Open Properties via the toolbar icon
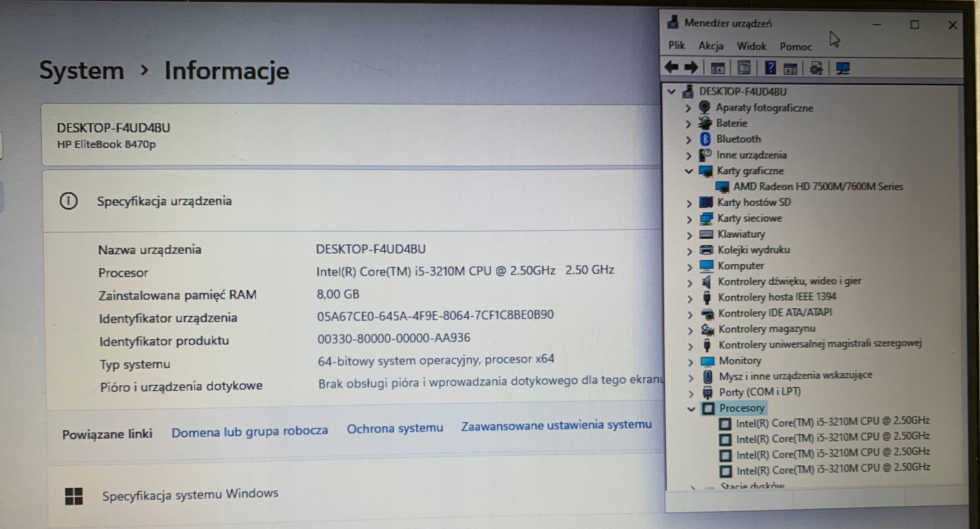Viewport: 980px width, 529px height. (x=743, y=68)
